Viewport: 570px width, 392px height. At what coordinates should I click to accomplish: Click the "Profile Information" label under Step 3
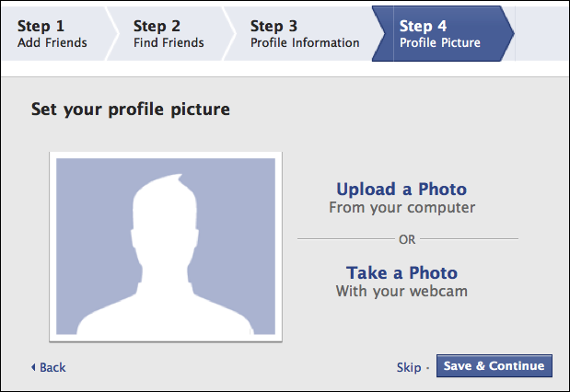click(x=305, y=42)
